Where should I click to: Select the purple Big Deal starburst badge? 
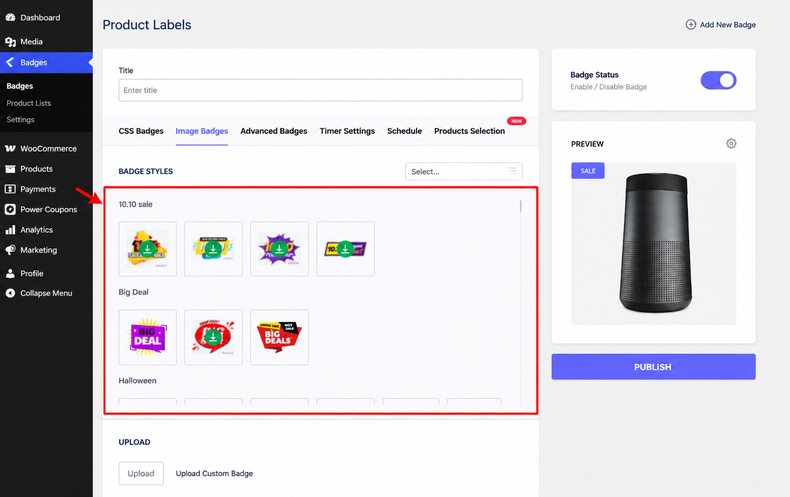pos(148,337)
